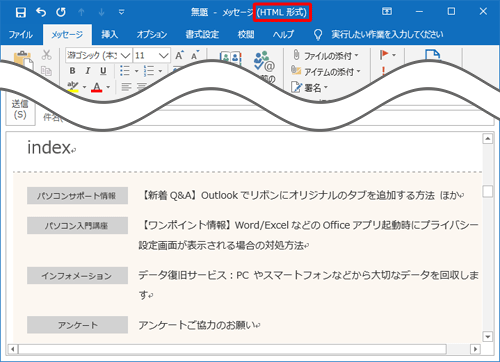Undo last action with the undo arrow
This screenshot has width=500, height=362.
click(41, 12)
